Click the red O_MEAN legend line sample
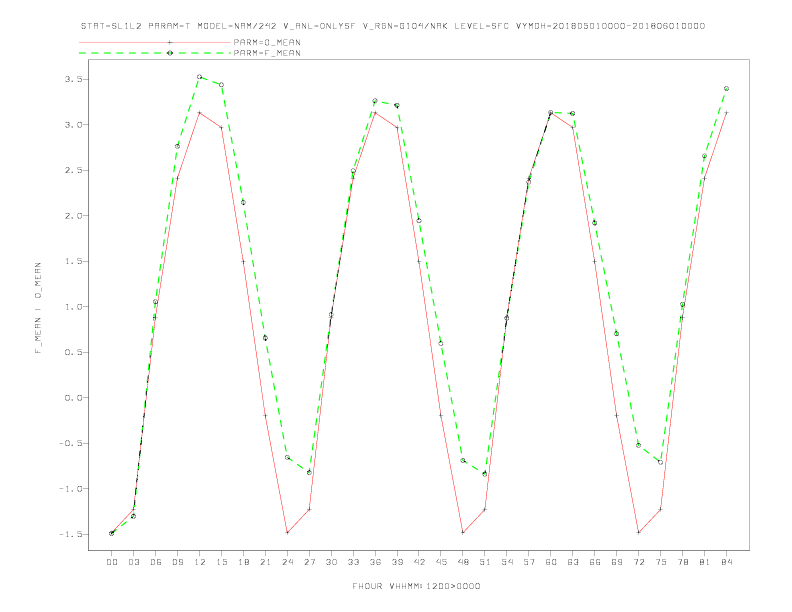Screen dimensions: 792x612 tap(155, 42)
